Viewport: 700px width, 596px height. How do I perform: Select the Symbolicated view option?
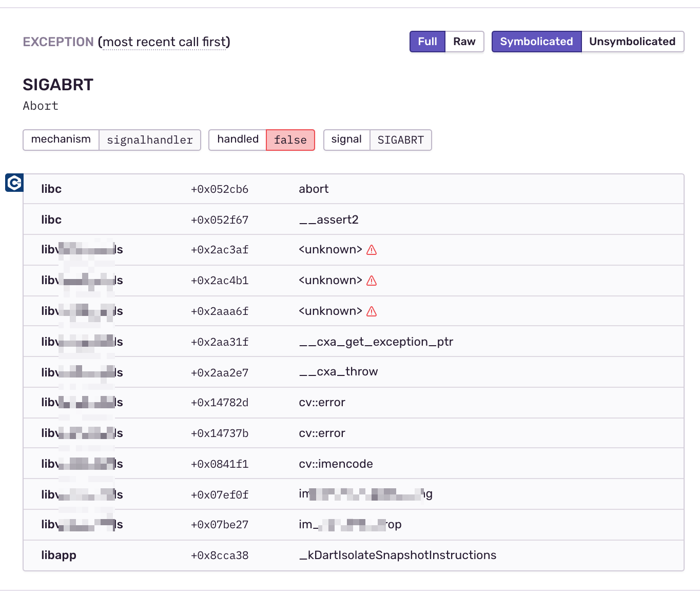(536, 42)
